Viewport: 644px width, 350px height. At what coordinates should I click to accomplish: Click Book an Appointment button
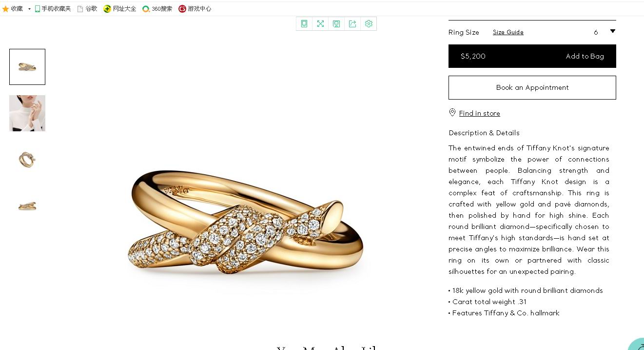[532, 88]
